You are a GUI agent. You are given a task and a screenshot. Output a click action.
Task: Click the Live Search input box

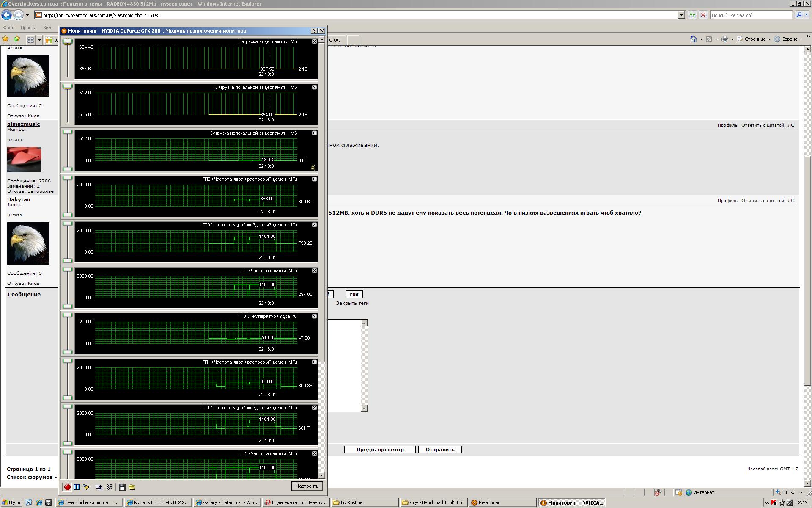click(751, 15)
